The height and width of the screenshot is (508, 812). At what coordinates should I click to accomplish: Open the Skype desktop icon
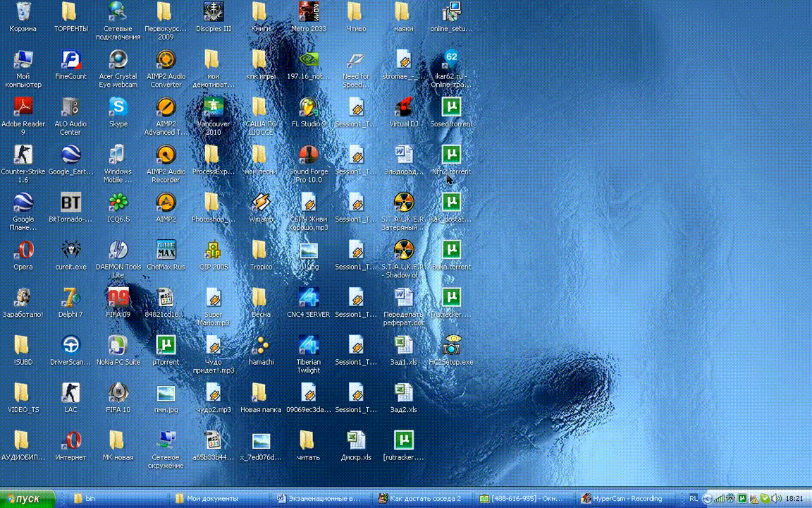tap(118, 108)
